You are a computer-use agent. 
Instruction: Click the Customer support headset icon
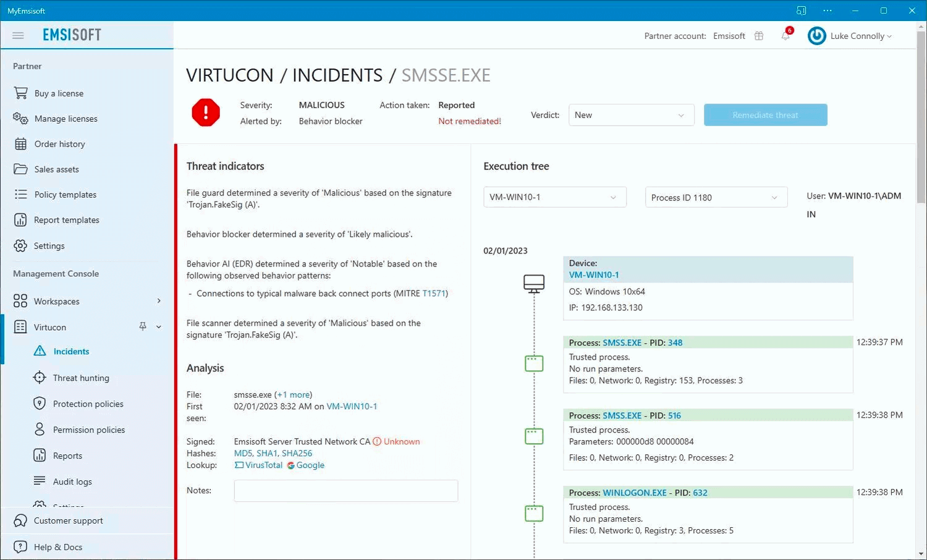click(20, 520)
